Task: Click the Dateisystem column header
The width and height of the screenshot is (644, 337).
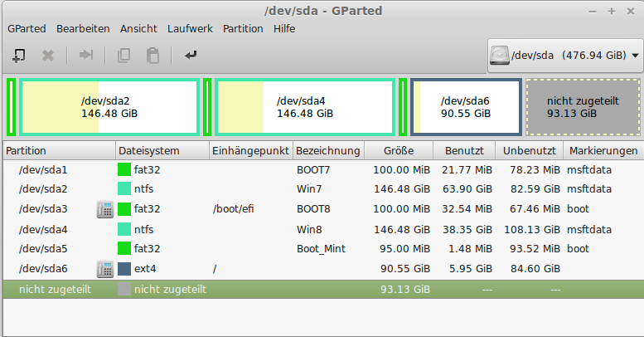Action: (162, 150)
